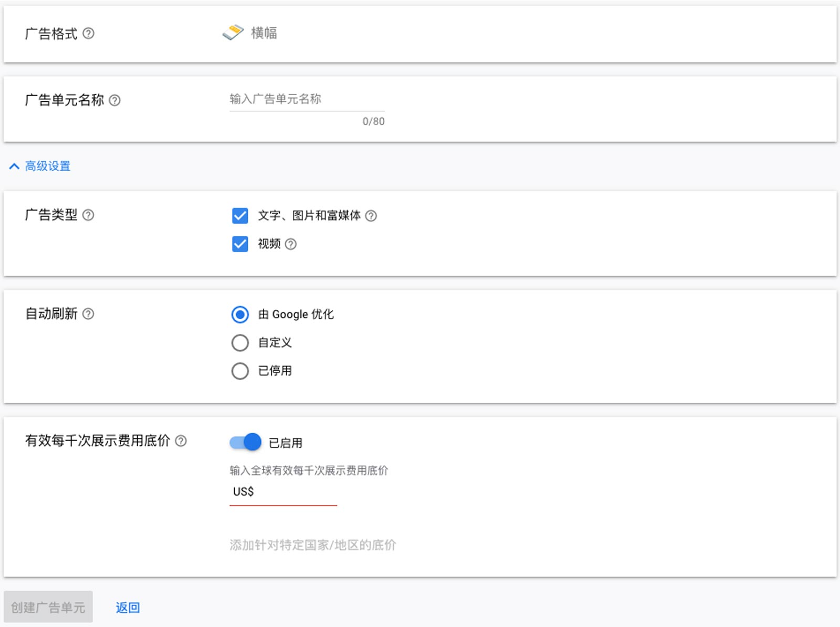
Task: Open help for 广告格式
Action: (x=89, y=34)
